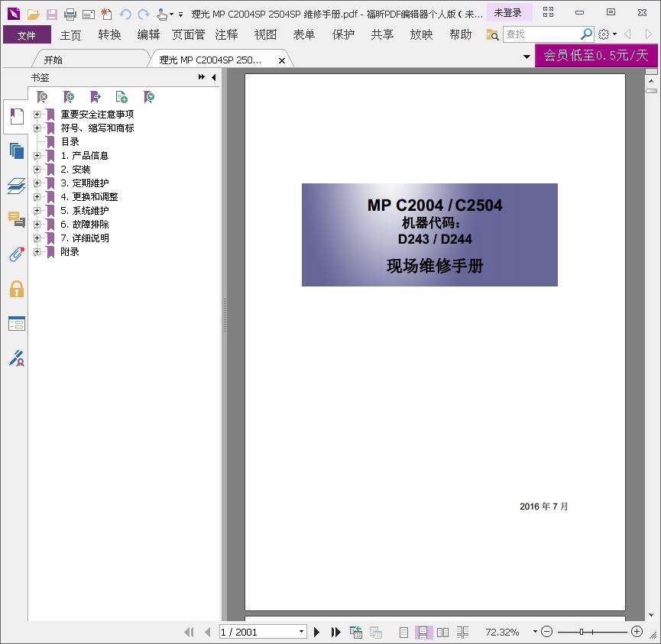Screen dimensions: 661x644
Task: Click the open file folder icon
Action: (34, 15)
